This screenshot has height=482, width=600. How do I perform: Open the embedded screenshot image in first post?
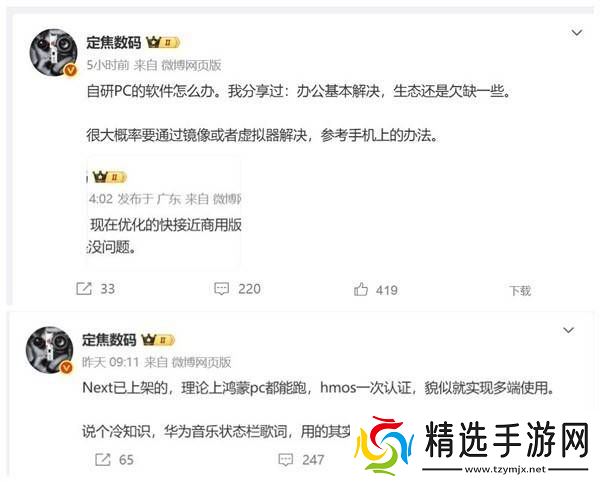[164, 213]
